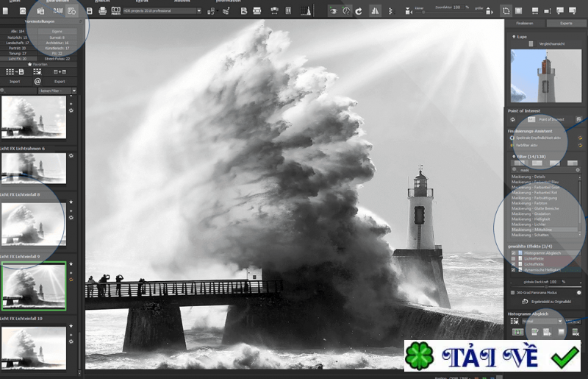Select the Licht FX Lichteinfall 9 thumbnail
588x379 pixels.
tap(34, 286)
